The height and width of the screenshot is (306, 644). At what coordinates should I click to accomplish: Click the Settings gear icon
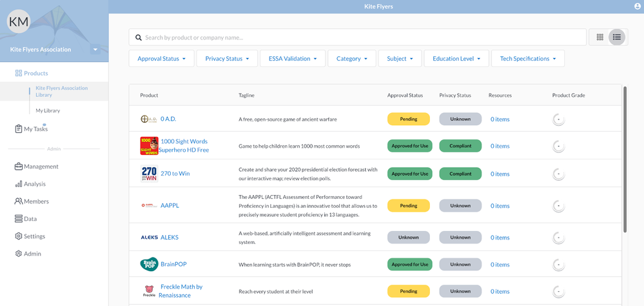click(19, 236)
